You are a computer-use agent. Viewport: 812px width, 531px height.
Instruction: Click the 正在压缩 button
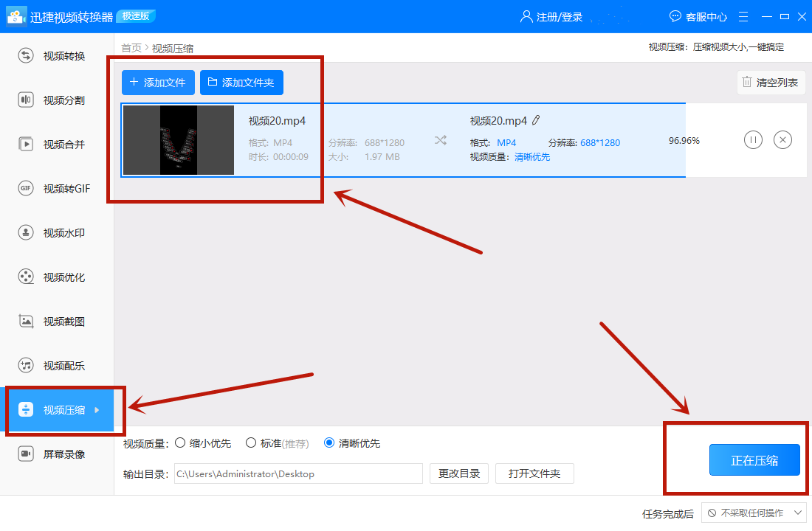[754, 460]
